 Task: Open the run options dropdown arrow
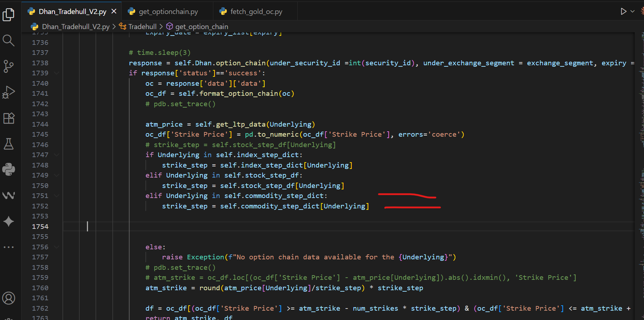point(633,11)
